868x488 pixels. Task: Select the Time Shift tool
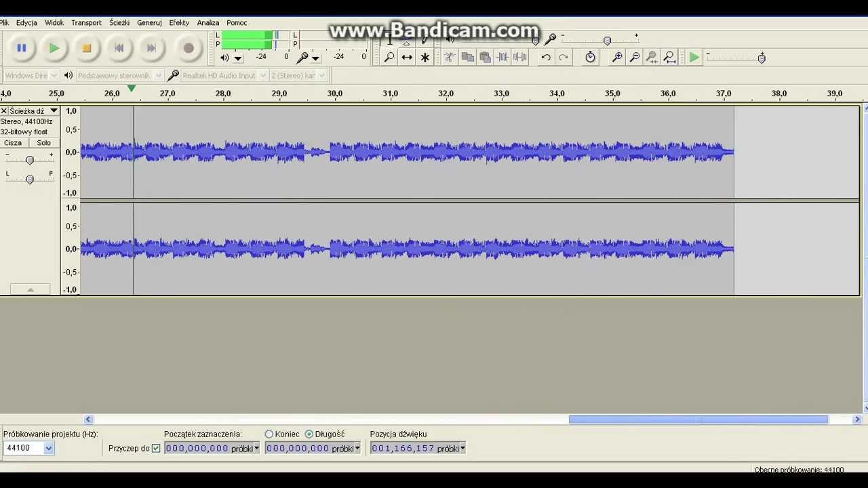tap(407, 58)
